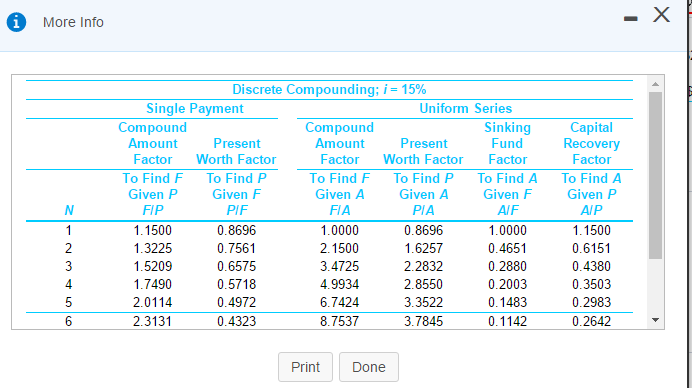Click the value 2.2832
692x388 pixels.
pyautogui.click(x=424, y=267)
